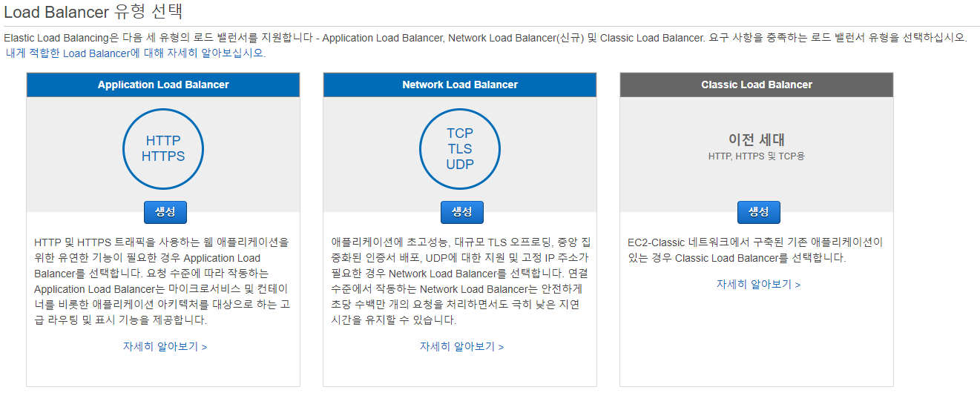Click the HTTP, HTTPS 및 TCP용 subtitle
Viewport: 980px width, 410px height.
[x=757, y=156]
